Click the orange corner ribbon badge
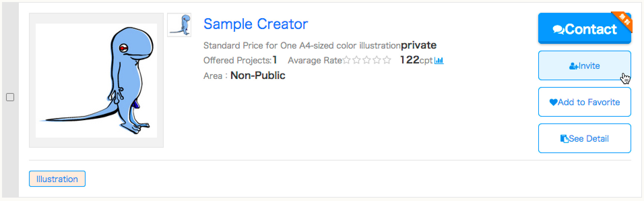Viewport: 644px width, 201px height. 623,21
